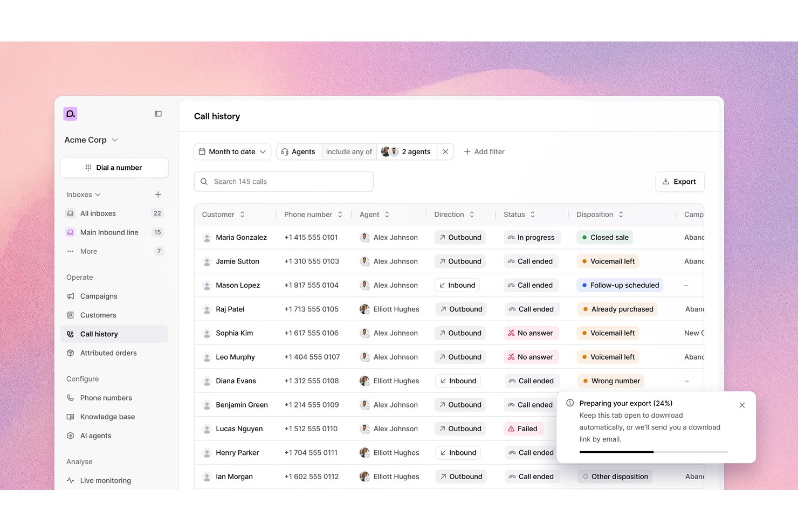Click the two-agent avatars in filter

click(390, 152)
